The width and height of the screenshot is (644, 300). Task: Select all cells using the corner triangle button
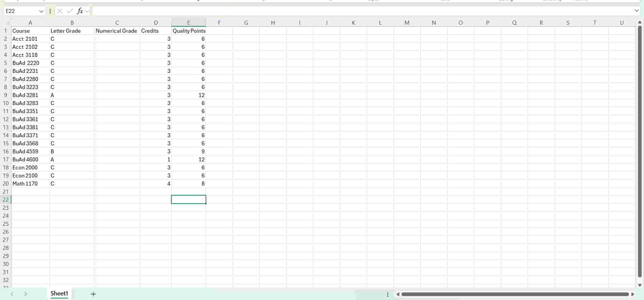(8, 23)
